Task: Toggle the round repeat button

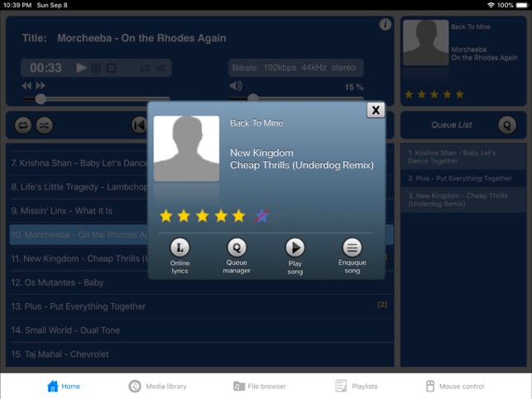Action: pos(23,125)
